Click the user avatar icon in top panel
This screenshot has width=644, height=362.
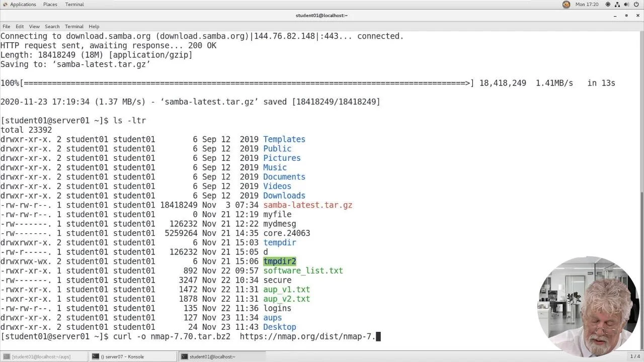pyautogui.click(x=567, y=5)
